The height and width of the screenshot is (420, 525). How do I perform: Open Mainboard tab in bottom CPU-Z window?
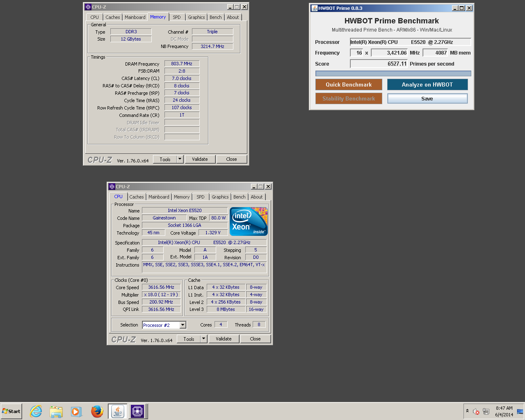[159, 197]
